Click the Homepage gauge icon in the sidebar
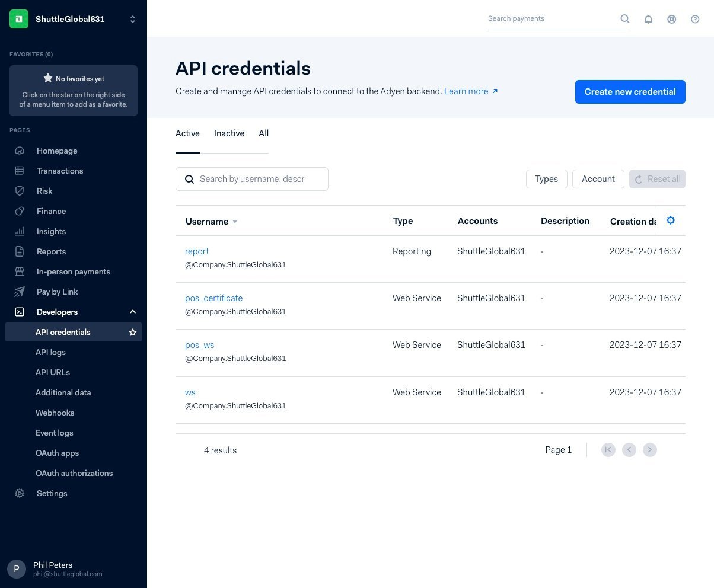Image resolution: width=714 pixels, height=588 pixels. [x=20, y=151]
